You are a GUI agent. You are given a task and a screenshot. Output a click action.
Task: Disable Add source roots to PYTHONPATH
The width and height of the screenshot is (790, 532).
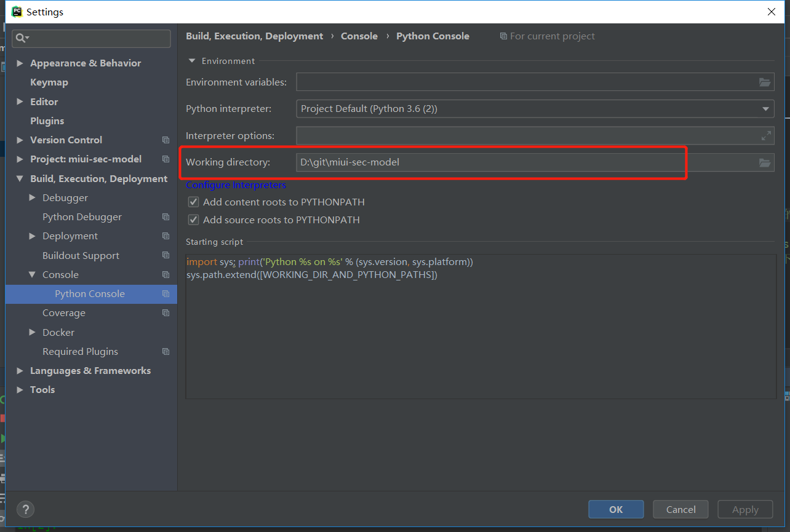(193, 219)
